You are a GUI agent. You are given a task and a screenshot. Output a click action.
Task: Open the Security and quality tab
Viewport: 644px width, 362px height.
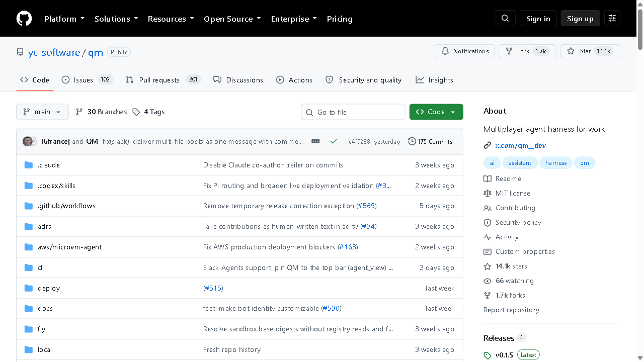(x=364, y=80)
